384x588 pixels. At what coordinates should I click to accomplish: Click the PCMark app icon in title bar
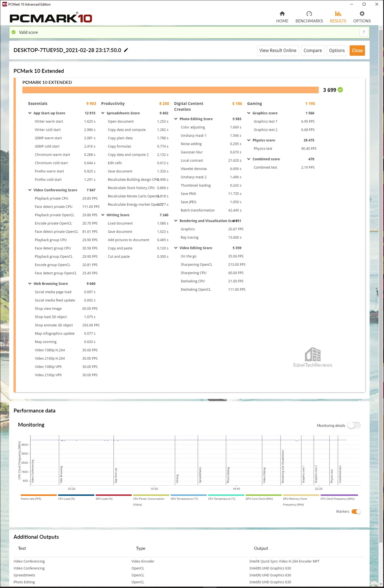point(4,4)
